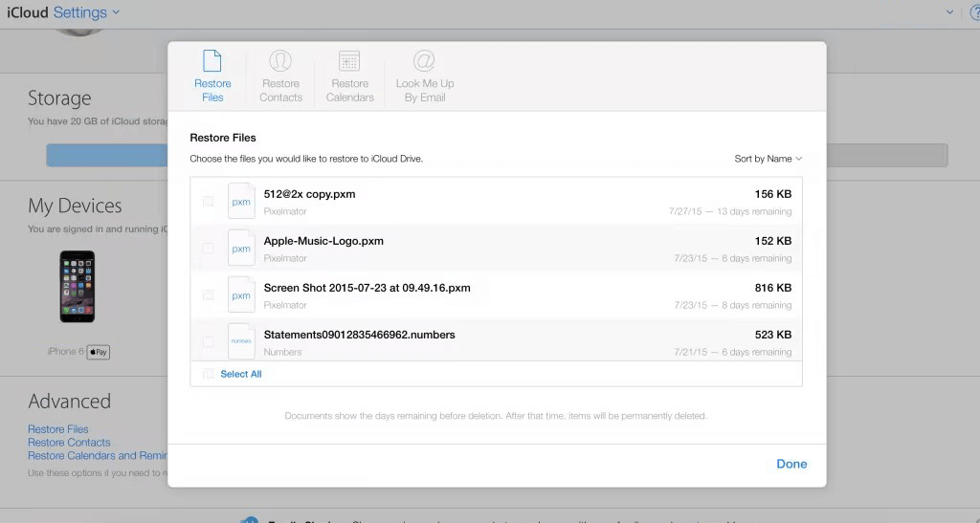This screenshot has height=523, width=980.
Task: Click the 512@2x copy.pxm file icon
Action: tap(241, 202)
